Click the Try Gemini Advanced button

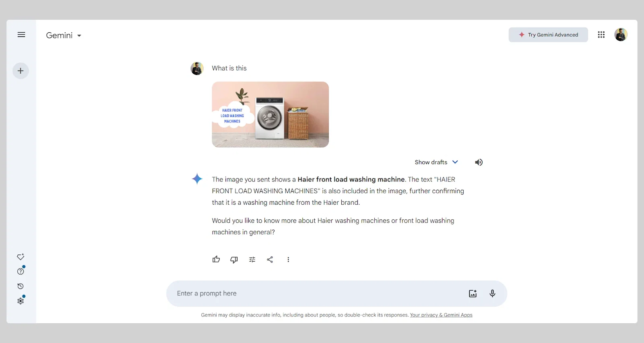point(548,35)
